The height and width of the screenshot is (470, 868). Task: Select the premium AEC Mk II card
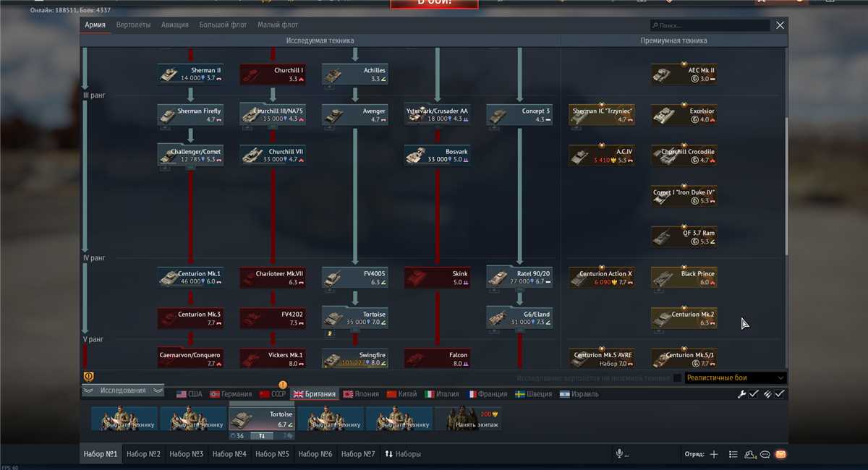[684, 74]
